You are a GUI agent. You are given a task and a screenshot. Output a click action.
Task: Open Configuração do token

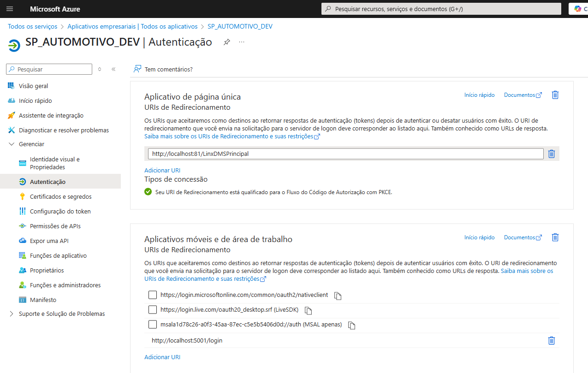60,212
